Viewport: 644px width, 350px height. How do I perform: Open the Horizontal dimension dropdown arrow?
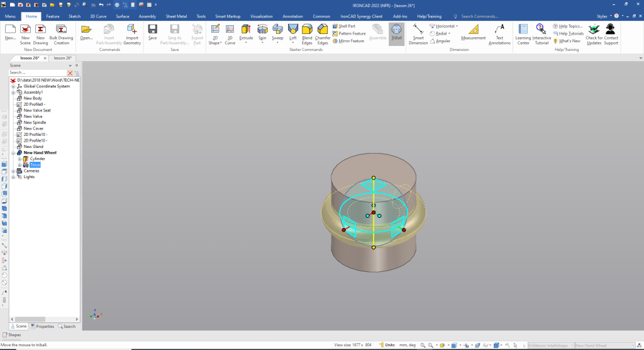tap(457, 26)
